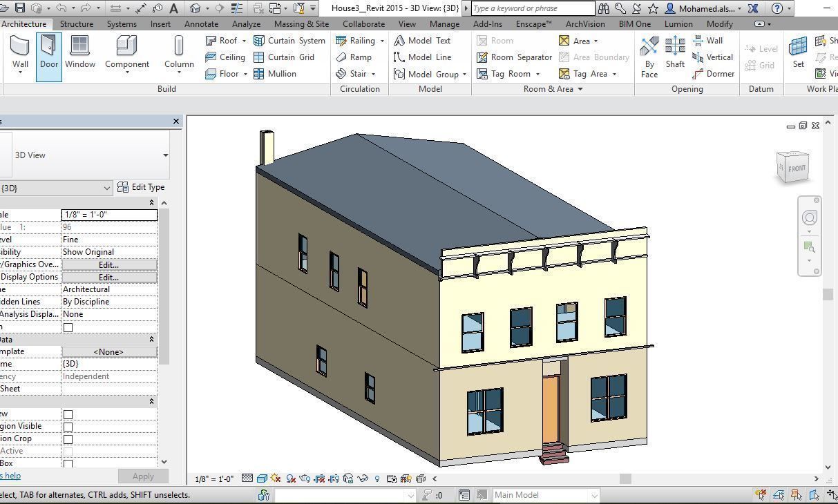This screenshot has height=504, width=838.
Task: Click the Default 3D View house icon
Action: 196,8
